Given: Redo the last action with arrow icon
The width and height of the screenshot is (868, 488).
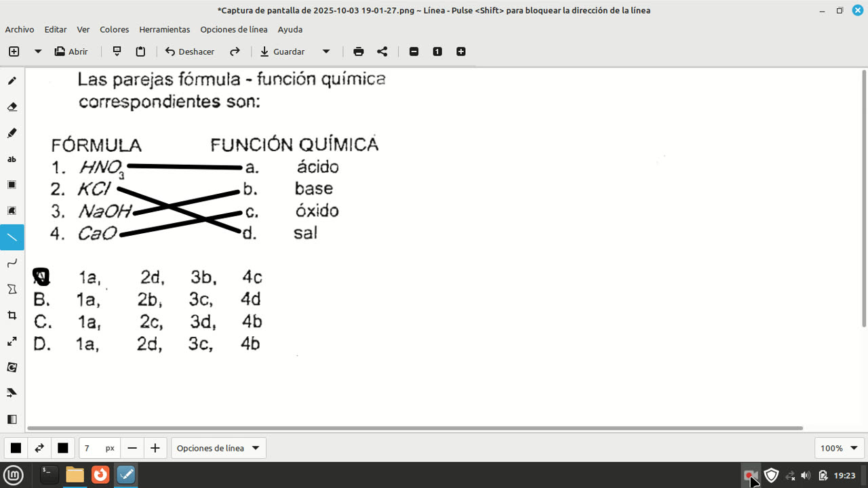Looking at the screenshot, I should 235,52.
